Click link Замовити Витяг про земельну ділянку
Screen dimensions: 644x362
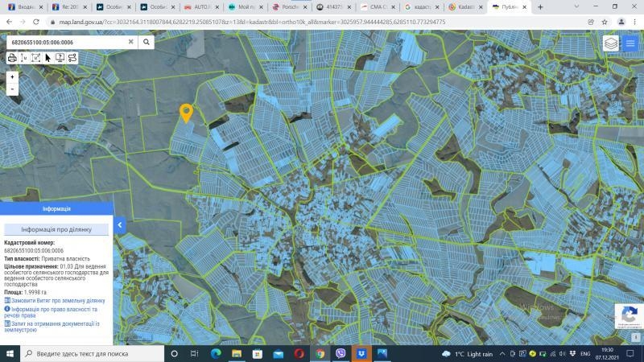57,300
